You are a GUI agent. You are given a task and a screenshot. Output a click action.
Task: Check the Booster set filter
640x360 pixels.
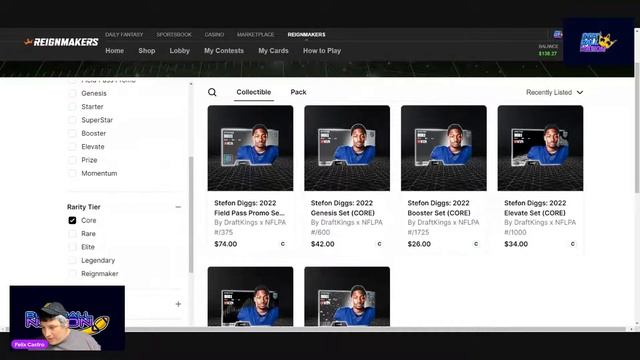[x=72, y=133]
